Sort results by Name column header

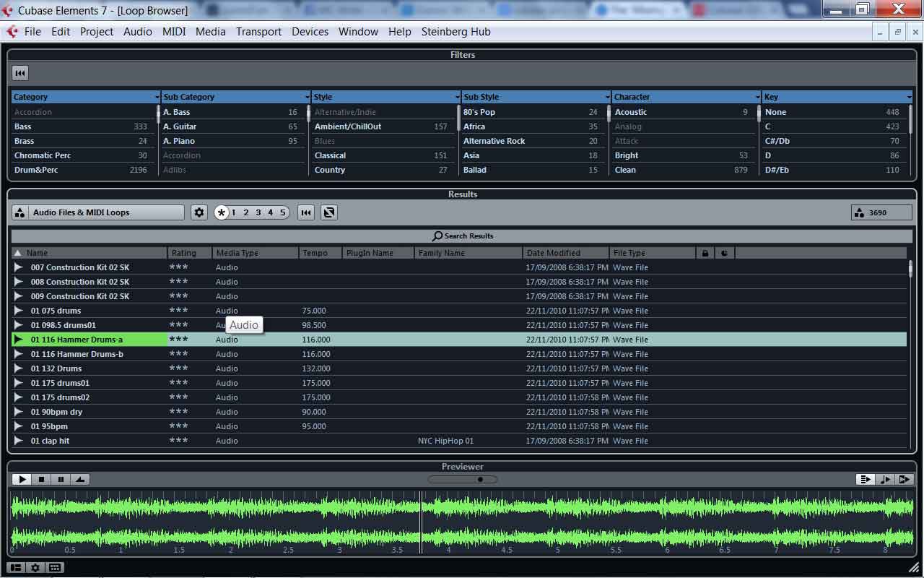90,253
